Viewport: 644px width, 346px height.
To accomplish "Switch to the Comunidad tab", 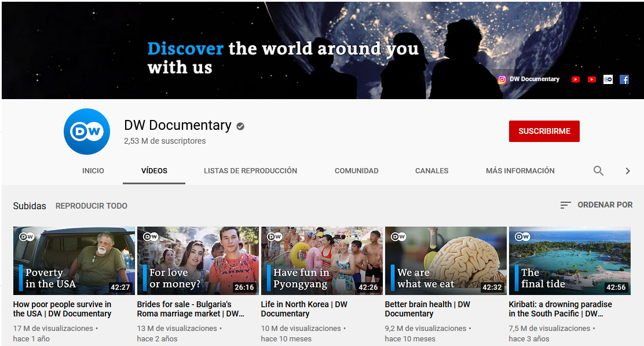I will [357, 170].
